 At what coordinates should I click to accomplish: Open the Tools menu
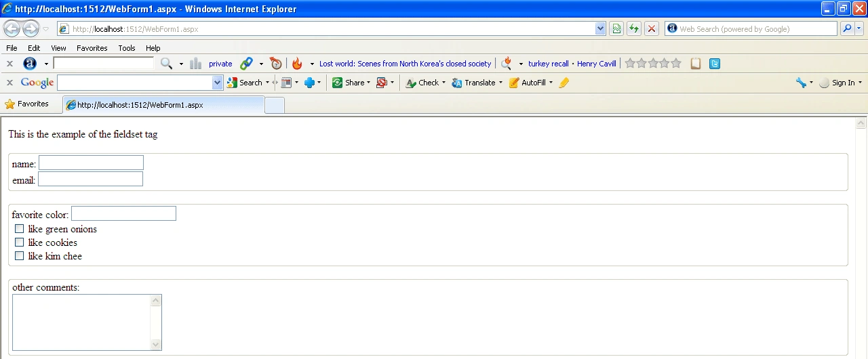[127, 48]
